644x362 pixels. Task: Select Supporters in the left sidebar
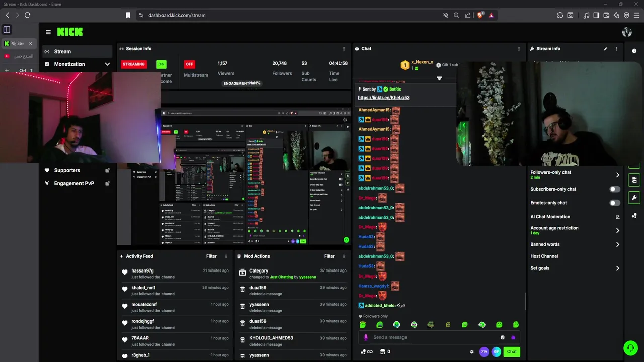click(x=76, y=170)
